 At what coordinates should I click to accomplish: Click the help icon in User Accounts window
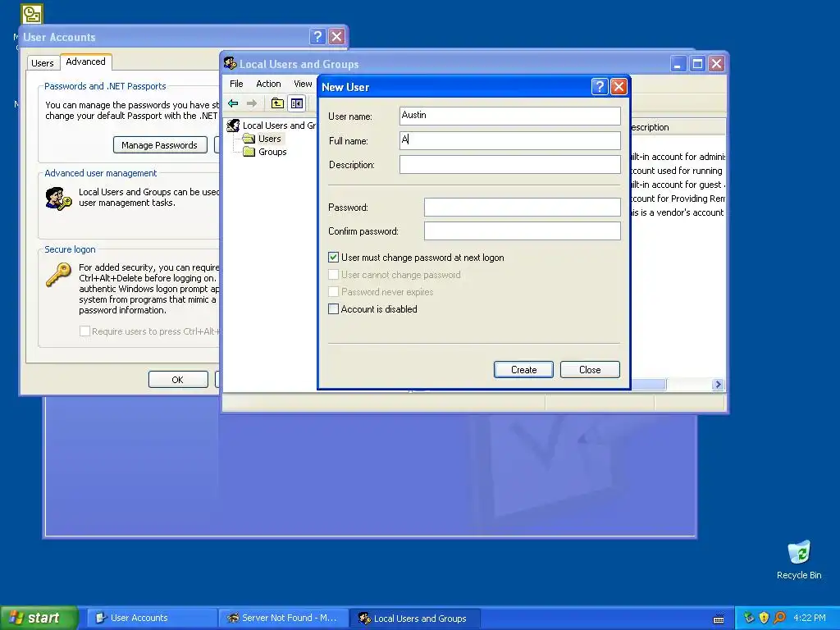click(317, 36)
